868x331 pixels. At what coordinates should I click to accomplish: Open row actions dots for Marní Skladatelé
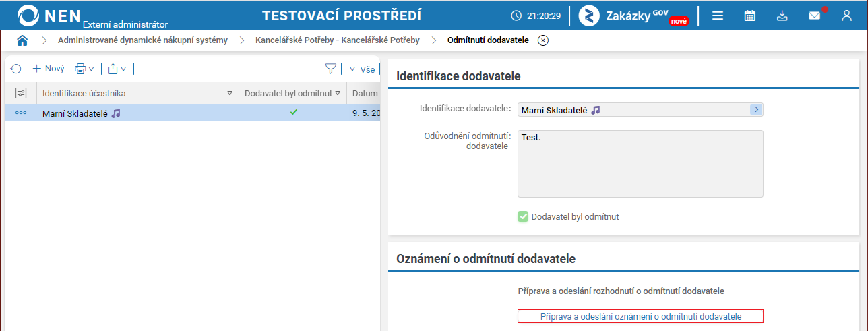point(21,113)
